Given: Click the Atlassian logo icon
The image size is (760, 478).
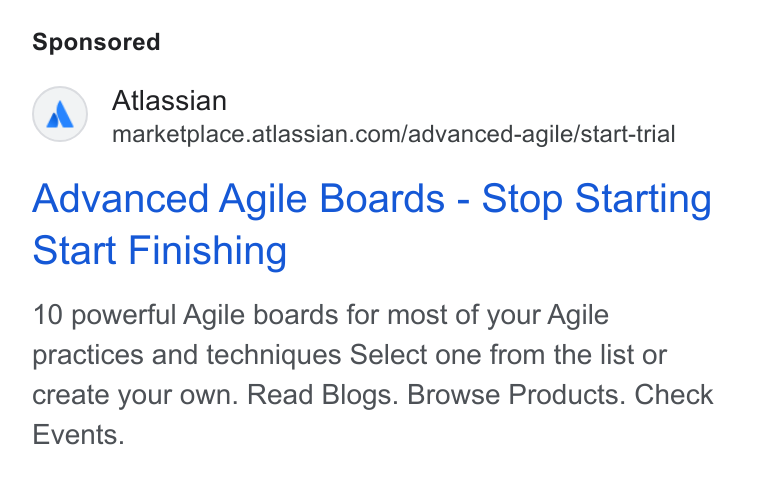Looking at the screenshot, I should tap(60, 114).
